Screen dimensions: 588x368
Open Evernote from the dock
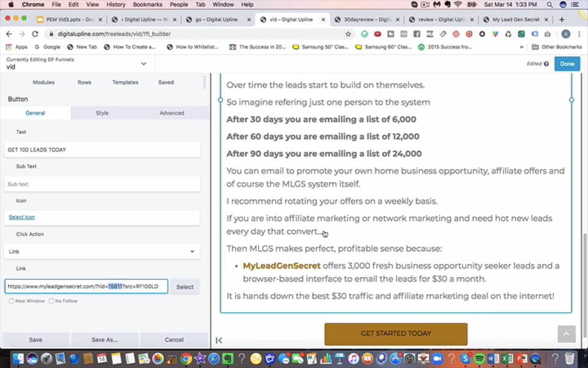(228, 359)
